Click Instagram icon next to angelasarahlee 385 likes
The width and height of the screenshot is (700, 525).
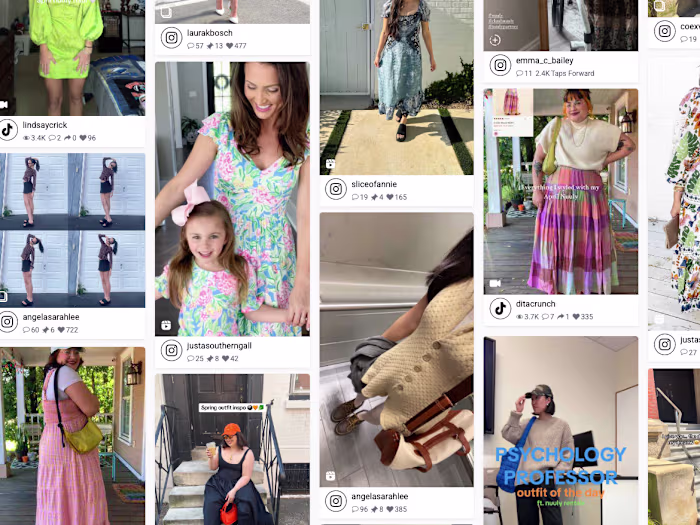point(336,501)
